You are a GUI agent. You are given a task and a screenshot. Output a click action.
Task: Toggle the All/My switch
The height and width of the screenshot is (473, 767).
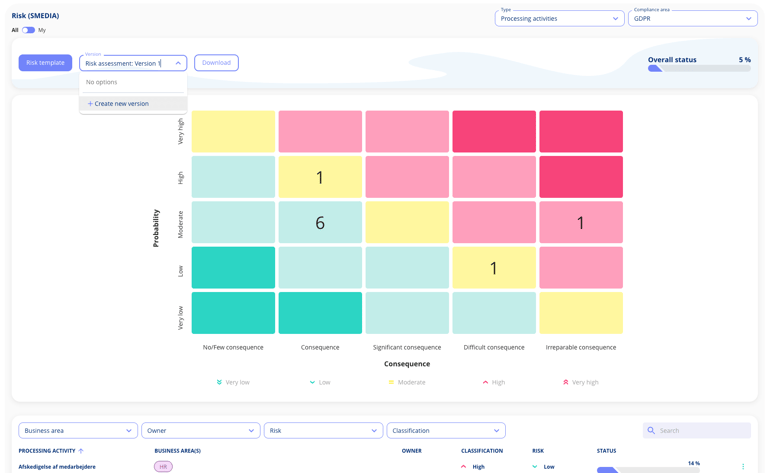point(28,30)
